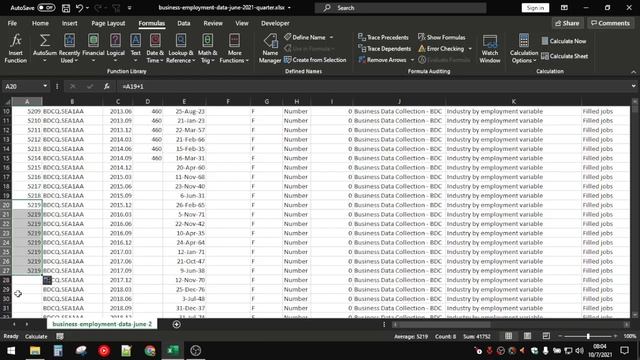Open Calculation Options

click(x=524, y=49)
